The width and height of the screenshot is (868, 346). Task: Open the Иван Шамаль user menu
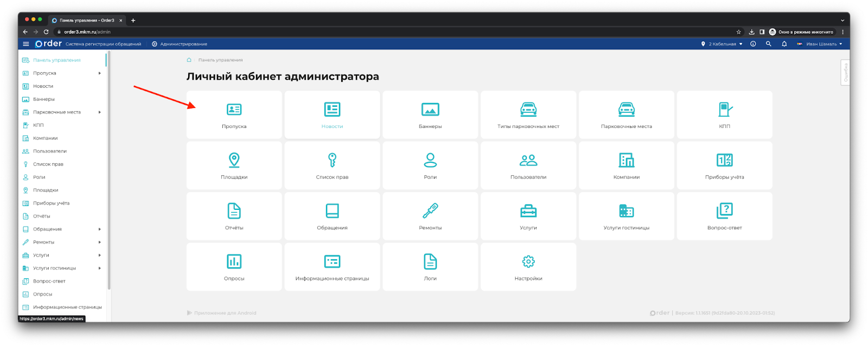820,44
